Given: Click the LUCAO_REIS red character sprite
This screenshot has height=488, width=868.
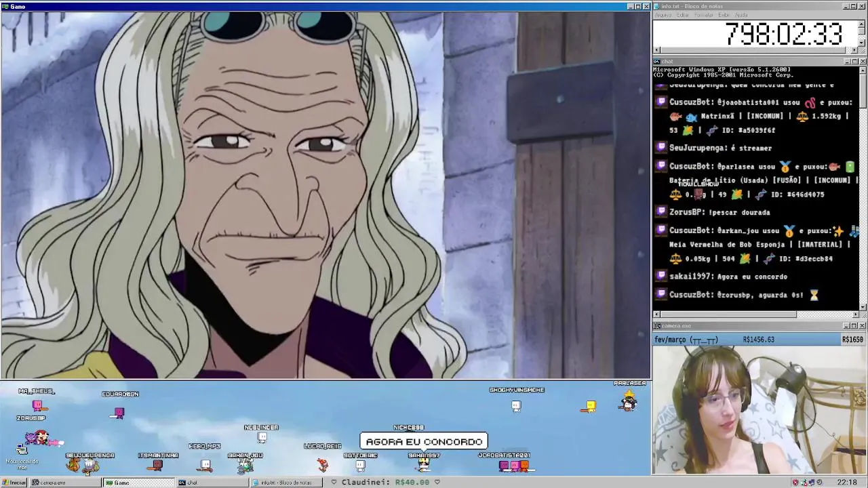Looking at the screenshot, I should 323,464.
